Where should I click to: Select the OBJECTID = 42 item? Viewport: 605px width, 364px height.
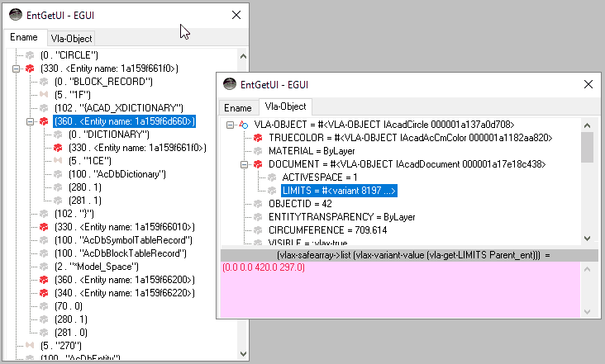click(x=299, y=204)
